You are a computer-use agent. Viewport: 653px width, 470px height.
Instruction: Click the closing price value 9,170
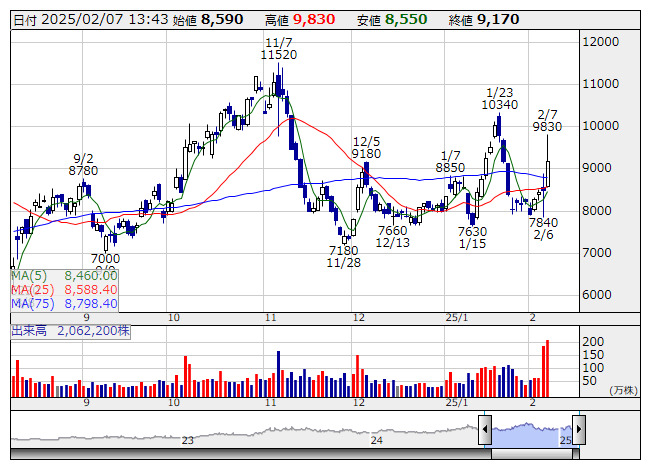tap(498, 20)
